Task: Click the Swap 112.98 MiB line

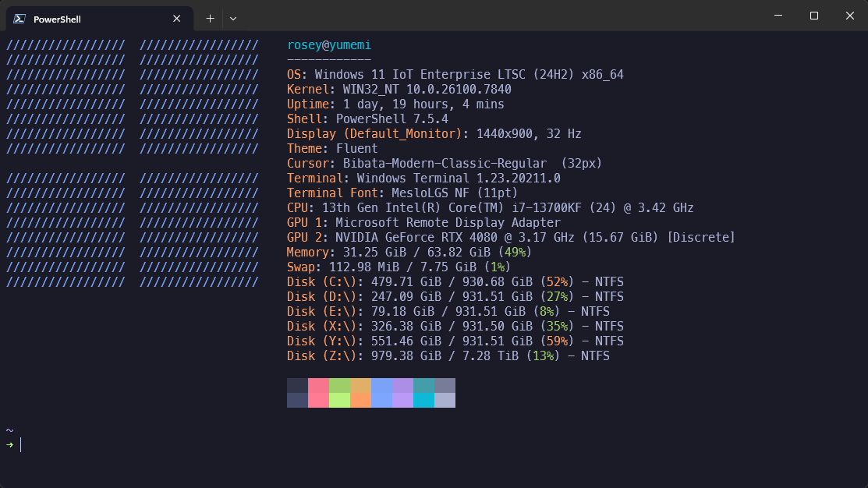Action: point(399,267)
